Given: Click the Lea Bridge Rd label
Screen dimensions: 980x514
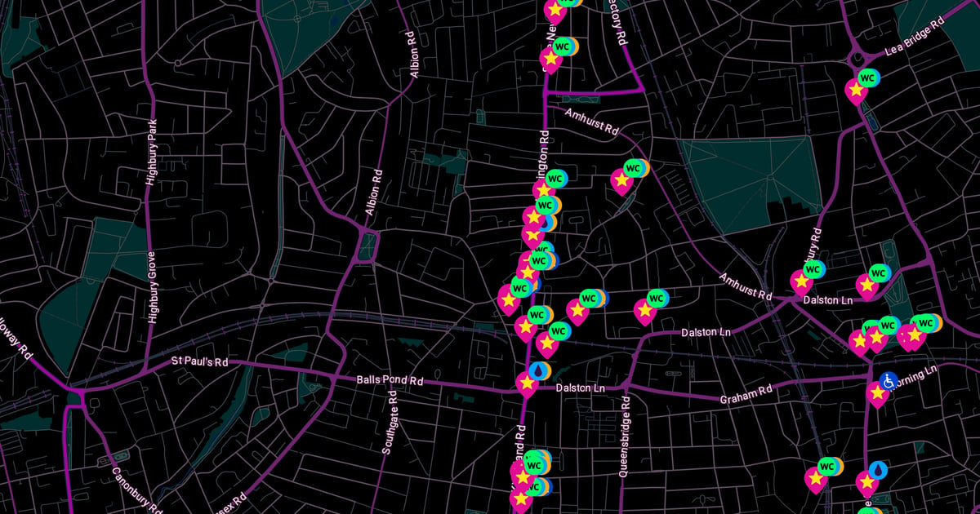Looking at the screenshot, I should [914, 38].
